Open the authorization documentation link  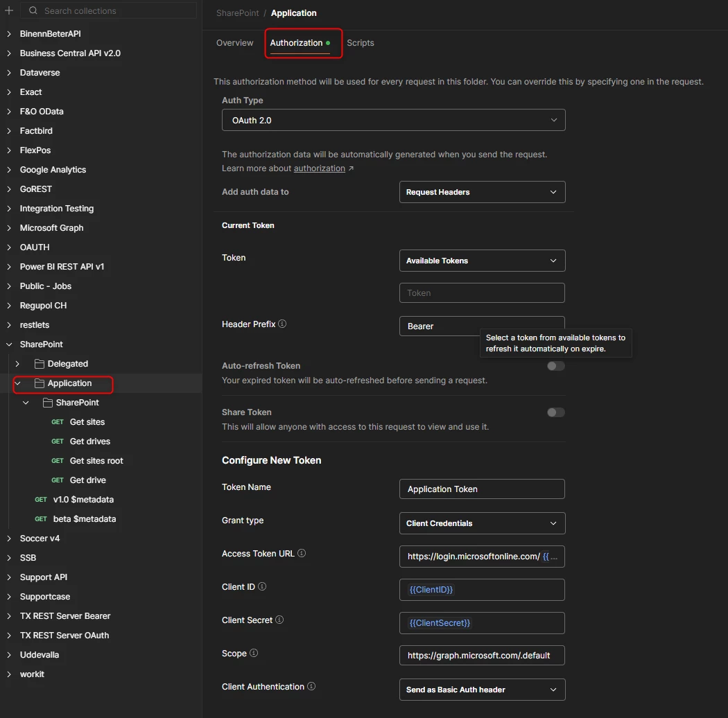[x=320, y=168]
